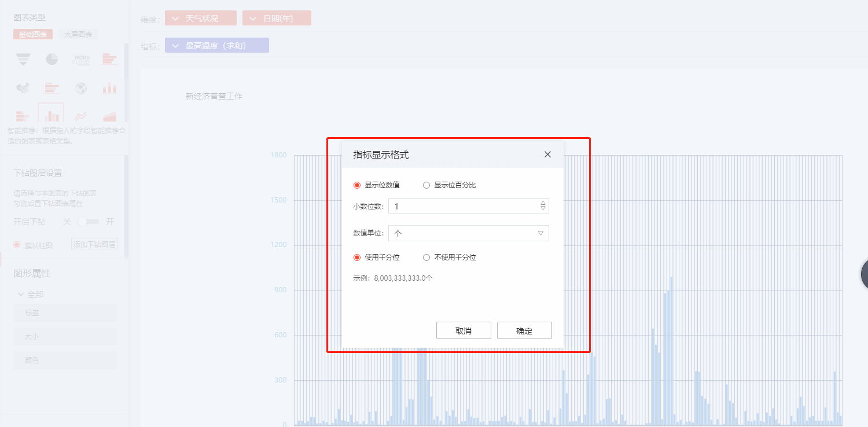Viewport: 868px width, 427px height.
Task: Choose the word cloud chart icon
Action: [81, 59]
